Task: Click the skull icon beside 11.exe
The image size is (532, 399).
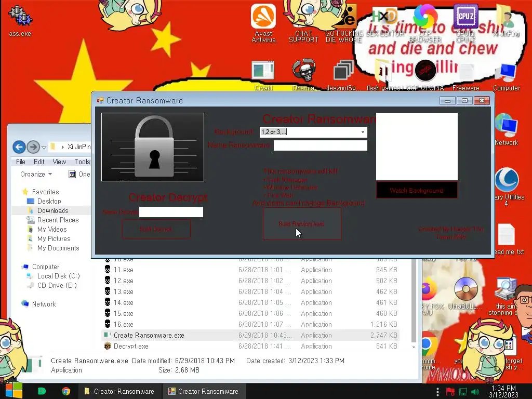Action: click(108, 270)
